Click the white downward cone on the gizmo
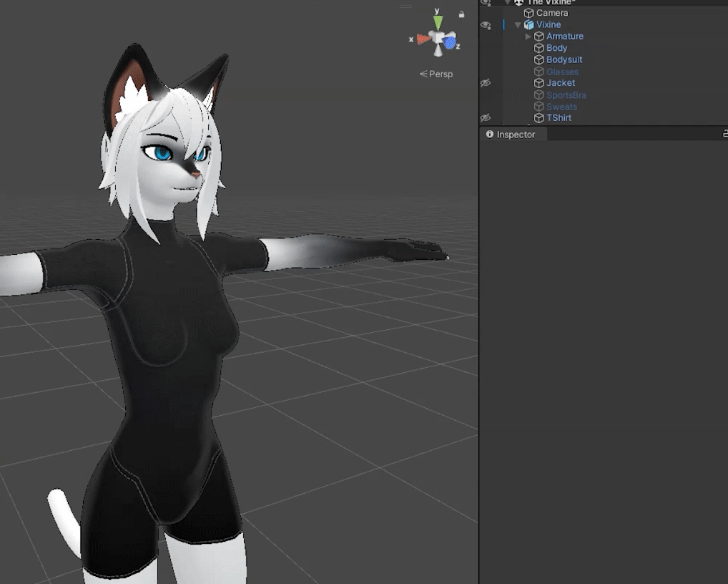The image size is (728, 584). (438, 51)
